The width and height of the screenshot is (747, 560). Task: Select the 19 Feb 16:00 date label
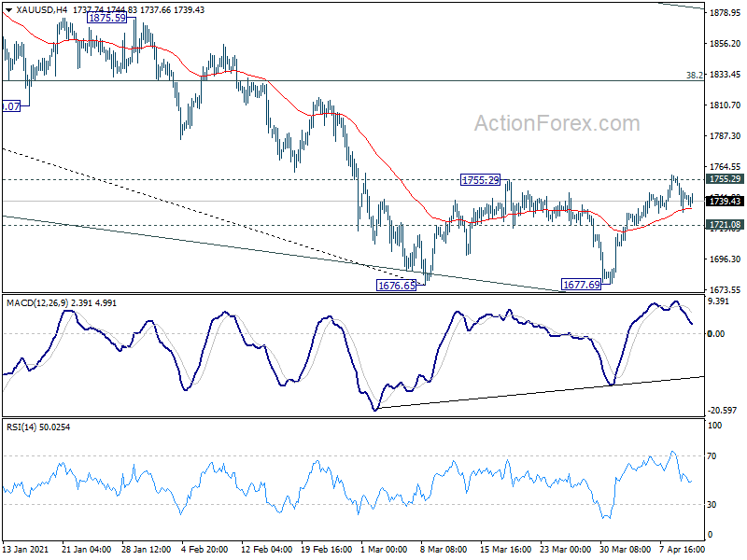326,549
